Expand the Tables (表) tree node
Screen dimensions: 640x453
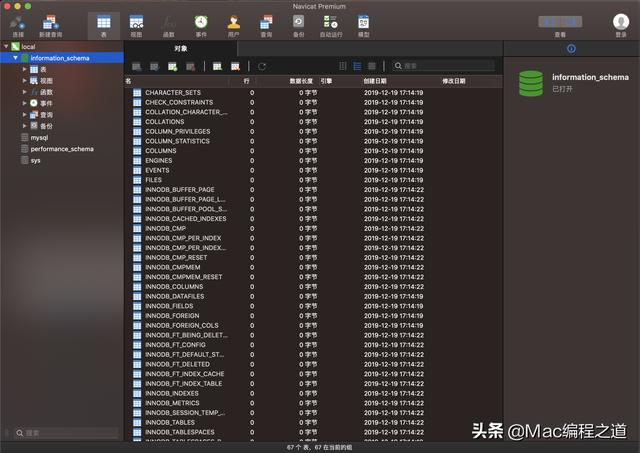coord(24,69)
